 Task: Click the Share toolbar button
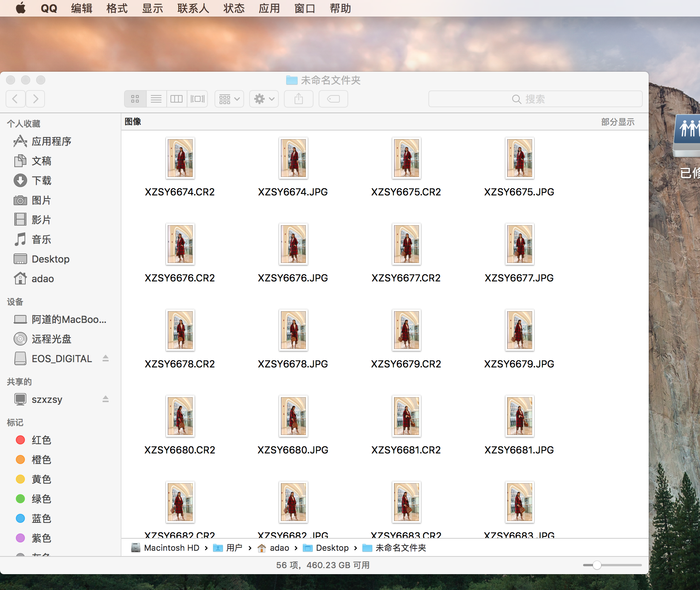(x=298, y=99)
